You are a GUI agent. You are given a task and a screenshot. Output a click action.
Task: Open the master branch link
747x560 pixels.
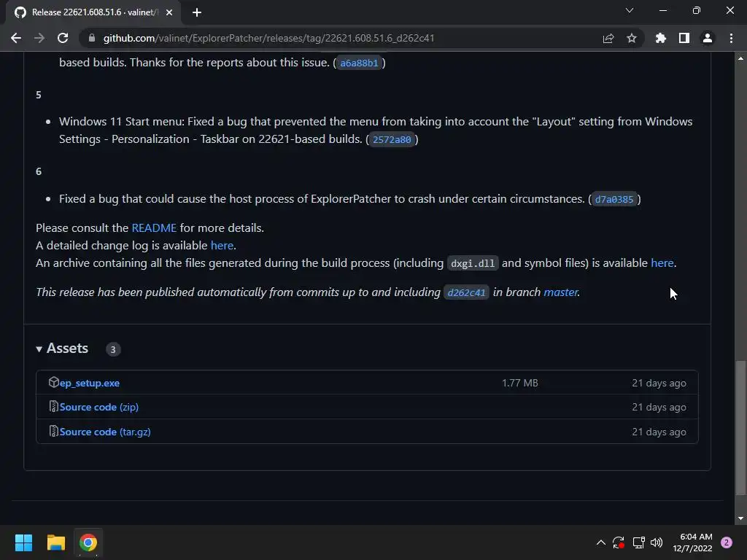[561, 292]
